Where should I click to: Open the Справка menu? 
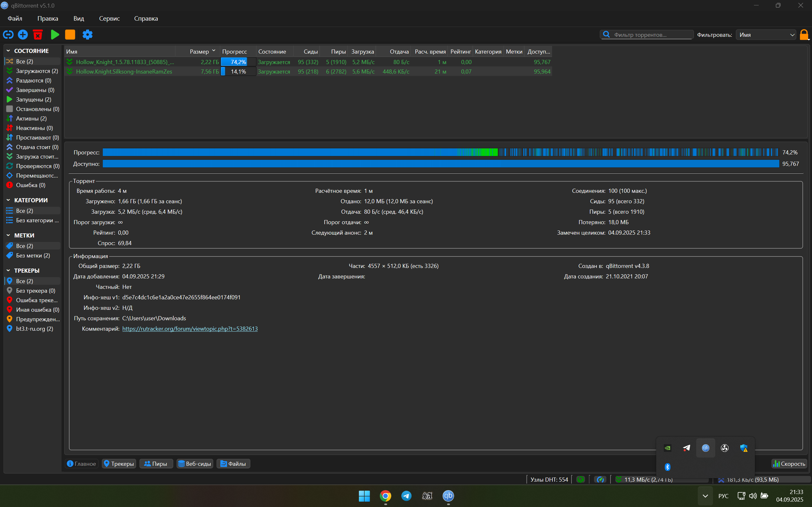(x=146, y=18)
